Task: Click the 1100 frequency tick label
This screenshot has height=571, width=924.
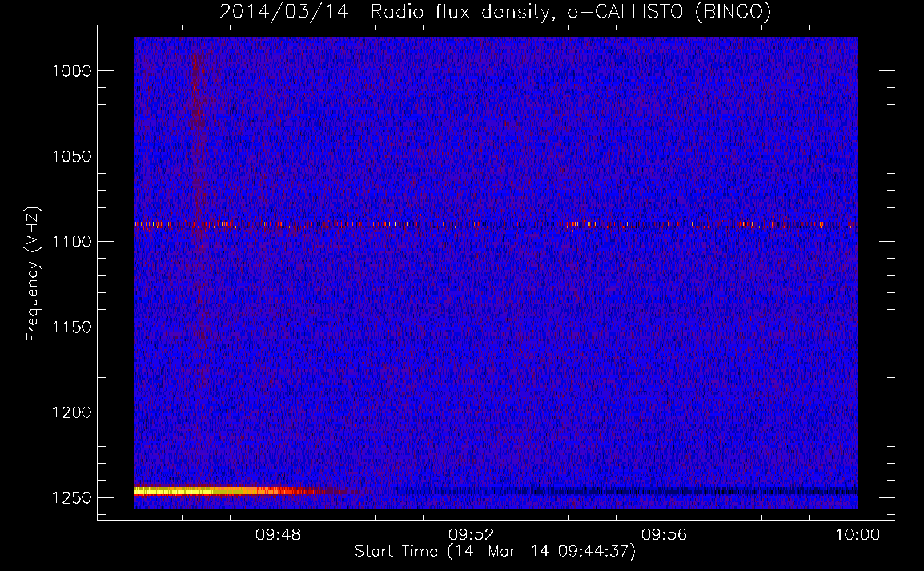Action: tap(72, 242)
